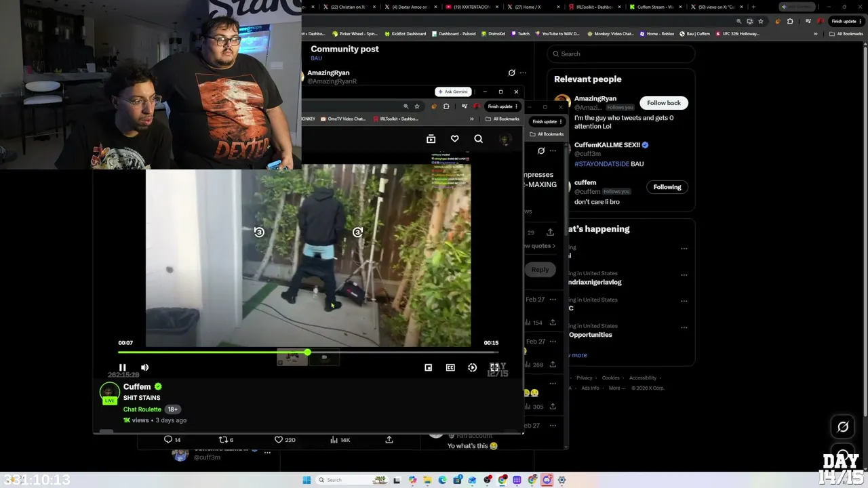Open Kick search magnifier icon
Image resolution: width=868 pixels, height=488 pixels.
pyautogui.click(x=479, y=139)
